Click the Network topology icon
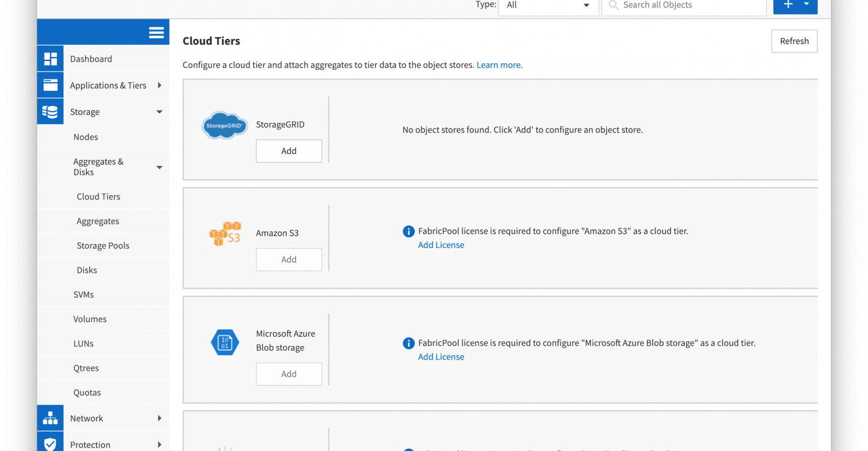The height and width of the screenshot is (451, 868). pyautogui.click(x=51, y=418)
